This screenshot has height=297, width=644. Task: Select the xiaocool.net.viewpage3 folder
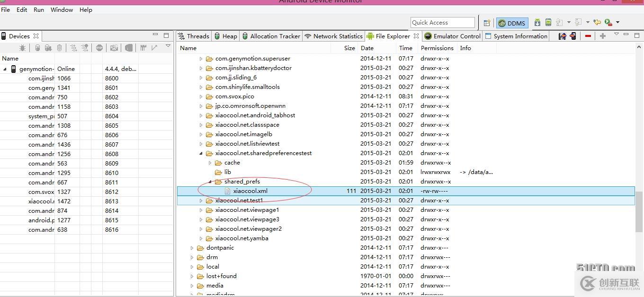[406, 219]
